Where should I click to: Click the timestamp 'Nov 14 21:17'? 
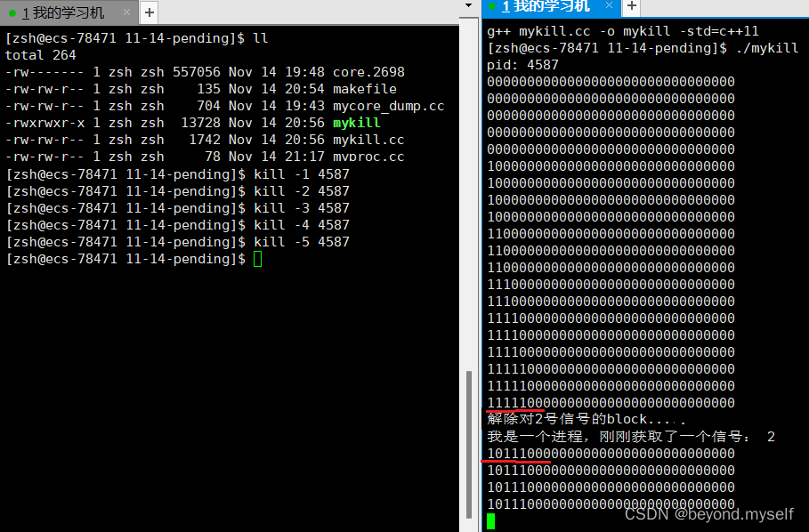pos(277,157)
